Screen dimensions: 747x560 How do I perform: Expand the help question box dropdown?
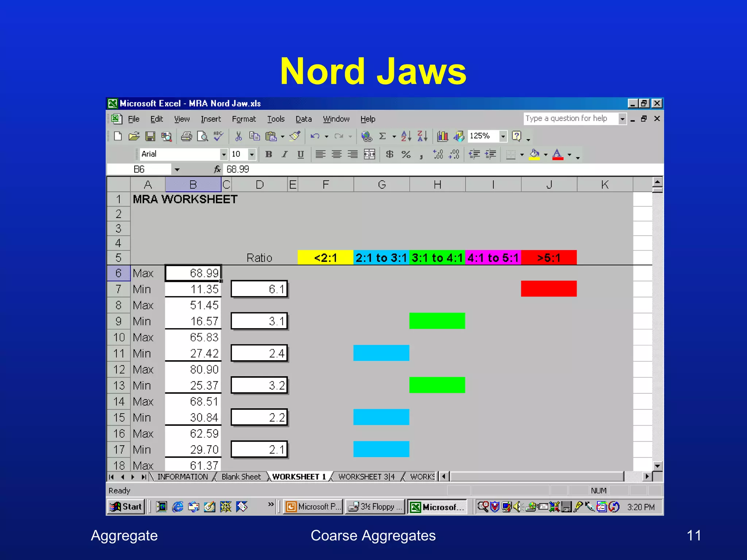[622, 119]
